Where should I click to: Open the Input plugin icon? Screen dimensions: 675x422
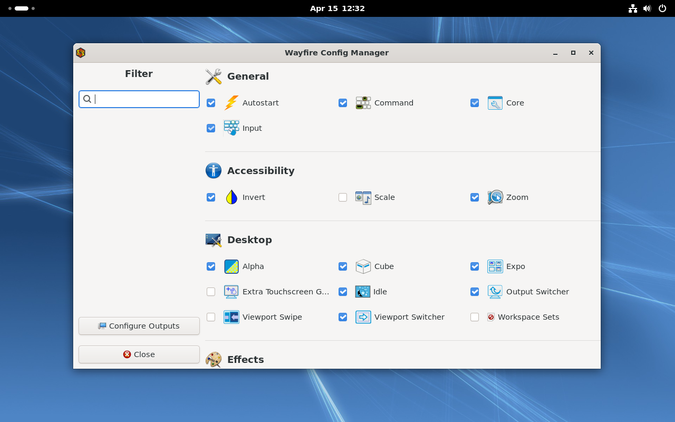[231, 128]
